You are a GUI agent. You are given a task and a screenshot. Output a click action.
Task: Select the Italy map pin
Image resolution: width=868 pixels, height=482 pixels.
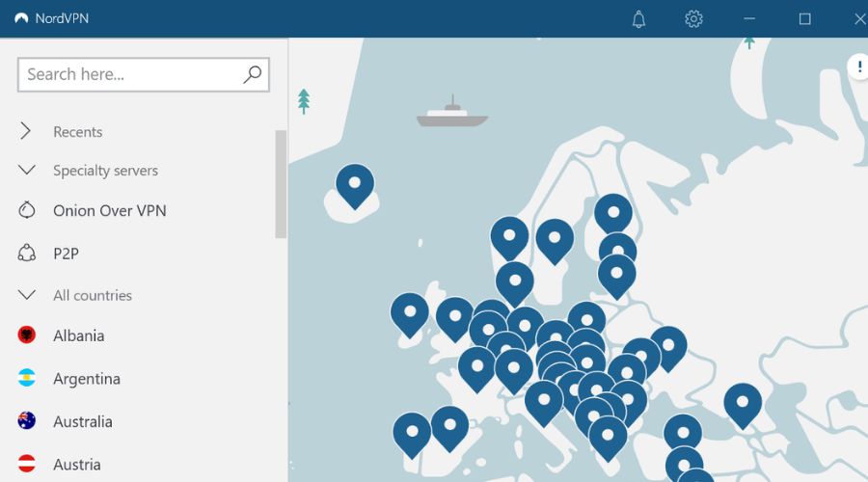click(x=544, y=403)
